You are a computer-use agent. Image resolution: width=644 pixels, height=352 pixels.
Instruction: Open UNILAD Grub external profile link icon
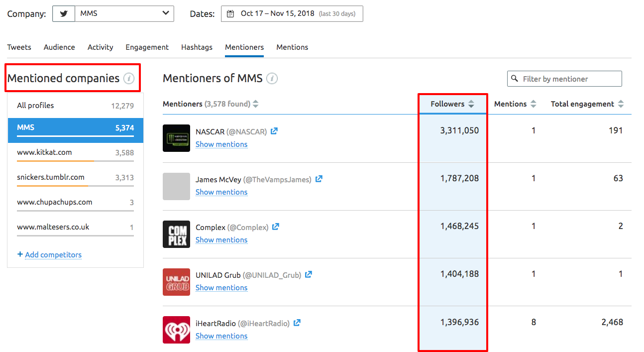coord(309,275)
